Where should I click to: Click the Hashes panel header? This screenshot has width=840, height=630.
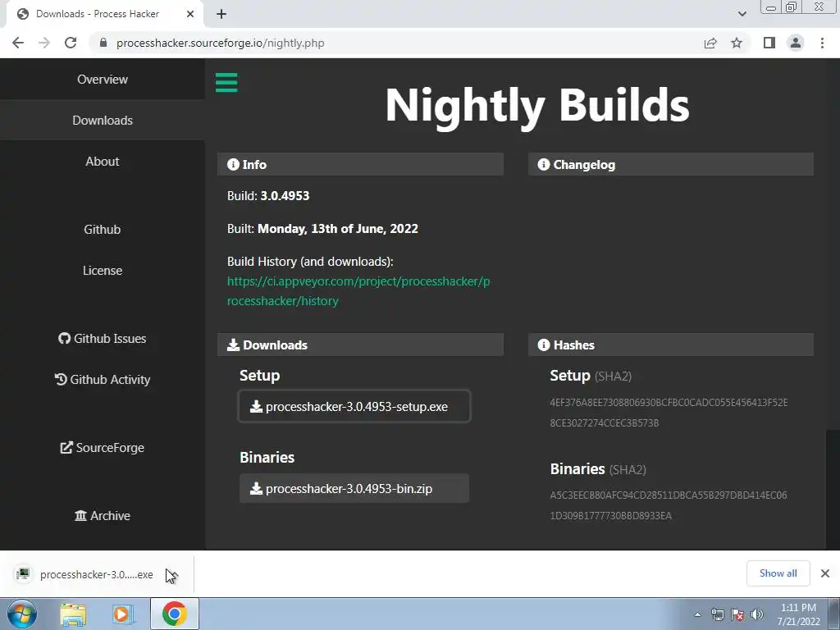pyautogui.click(x=671, y=345)
